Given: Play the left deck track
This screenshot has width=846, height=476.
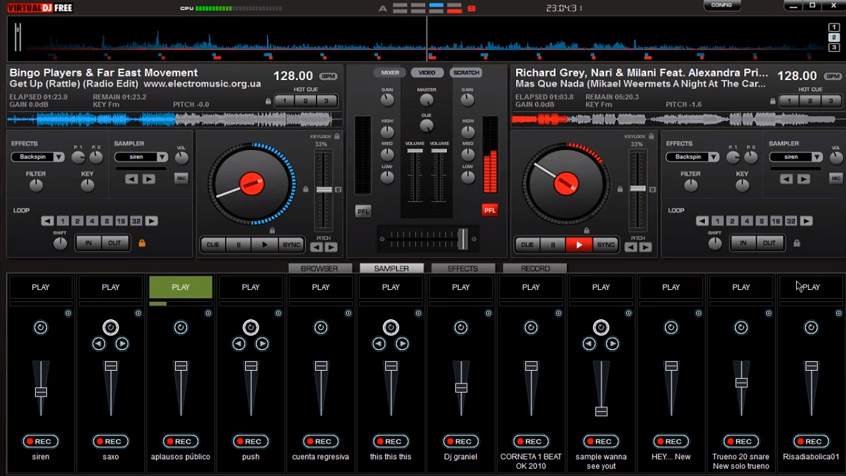Looking at the screenshot, I should [x=264, y=244].
